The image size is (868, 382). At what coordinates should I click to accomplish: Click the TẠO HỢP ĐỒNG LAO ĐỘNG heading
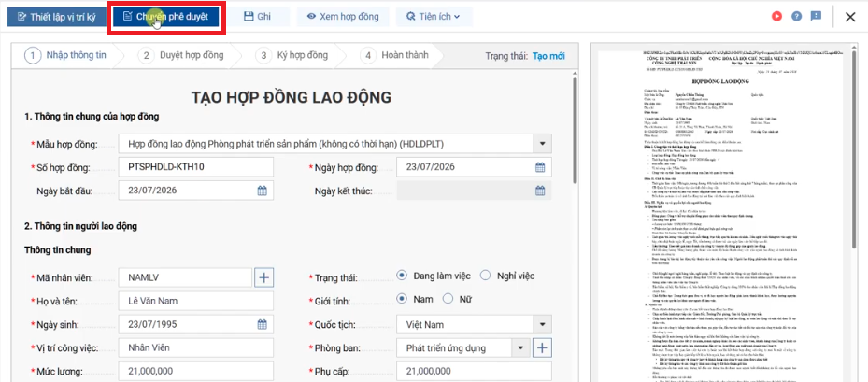coord(292,97)
